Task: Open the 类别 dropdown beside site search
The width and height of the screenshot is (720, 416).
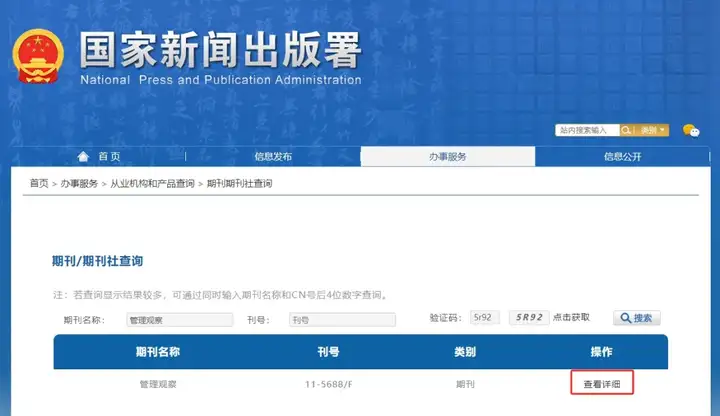Action: click(652, 130)
